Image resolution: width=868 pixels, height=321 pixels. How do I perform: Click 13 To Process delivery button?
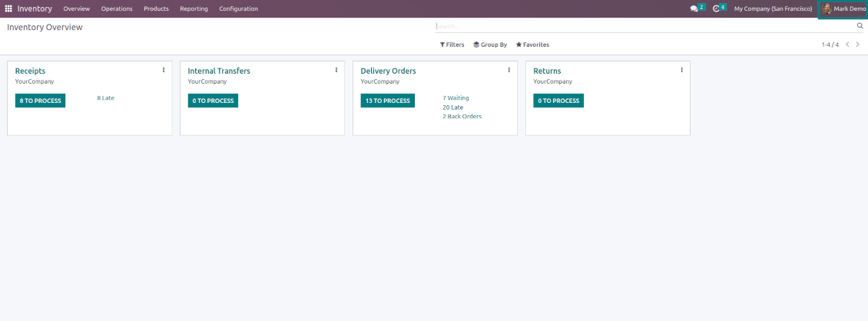tap(387, 101)
